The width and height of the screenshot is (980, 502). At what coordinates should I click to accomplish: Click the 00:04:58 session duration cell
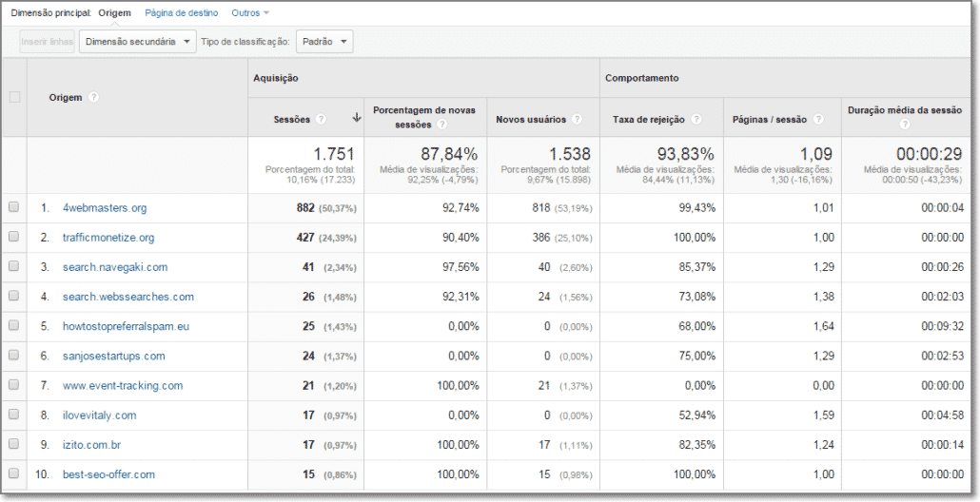(943, 415)
